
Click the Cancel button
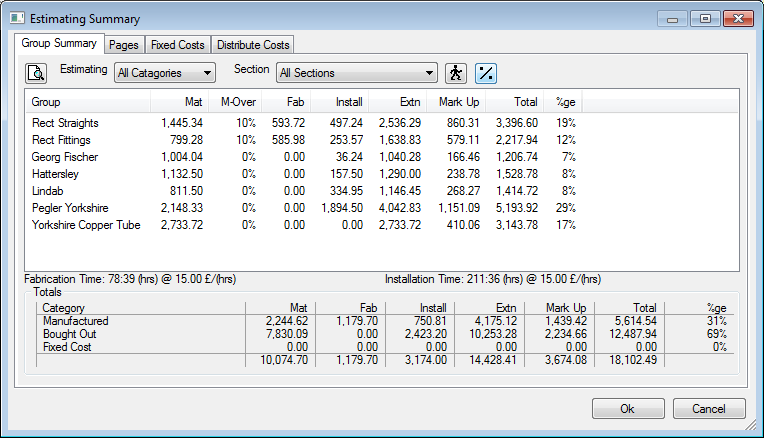(709, 409)
